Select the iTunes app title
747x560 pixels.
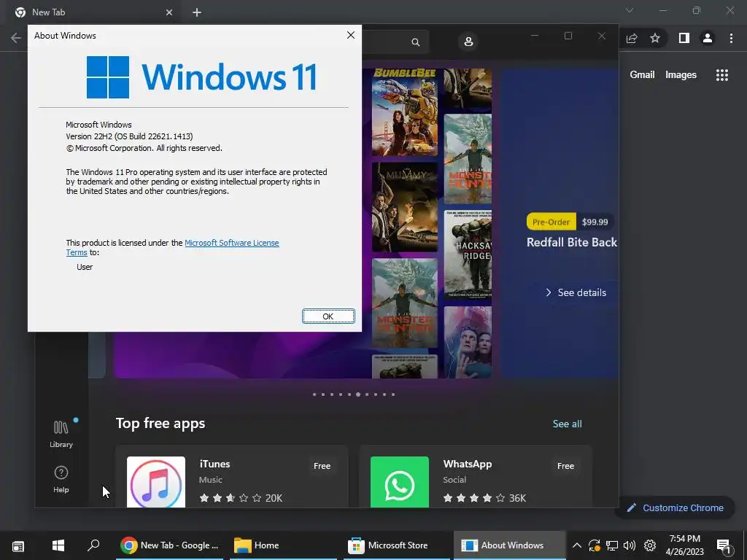[215, 464]
